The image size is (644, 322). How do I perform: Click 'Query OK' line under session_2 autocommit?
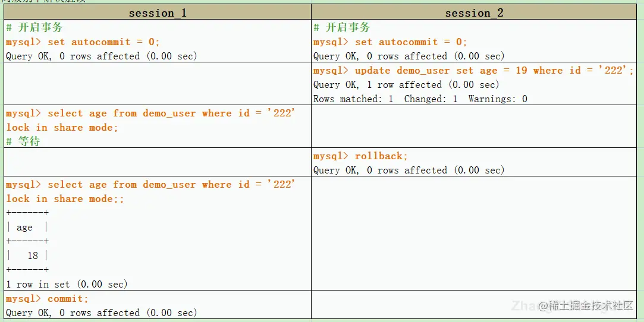click(x=409, y=56)
